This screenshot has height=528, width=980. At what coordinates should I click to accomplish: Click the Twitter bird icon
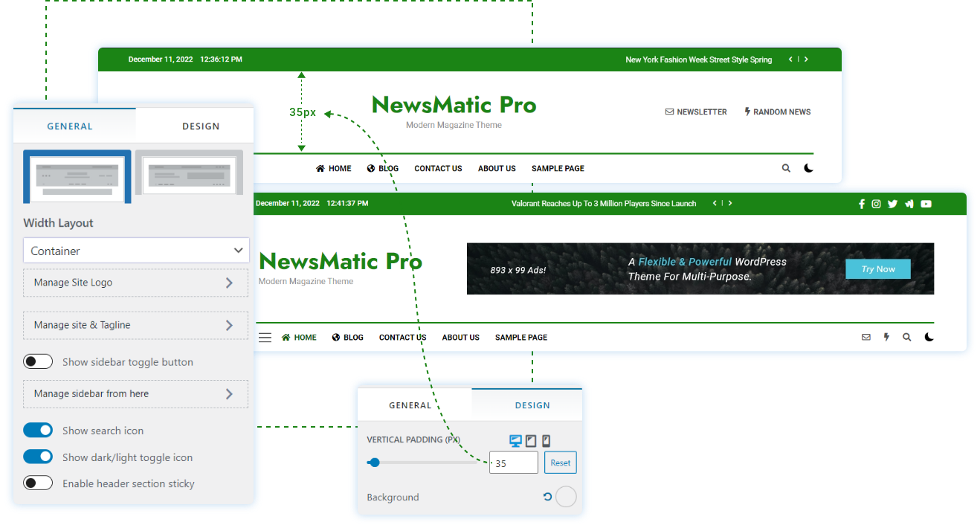coord(892,204)
